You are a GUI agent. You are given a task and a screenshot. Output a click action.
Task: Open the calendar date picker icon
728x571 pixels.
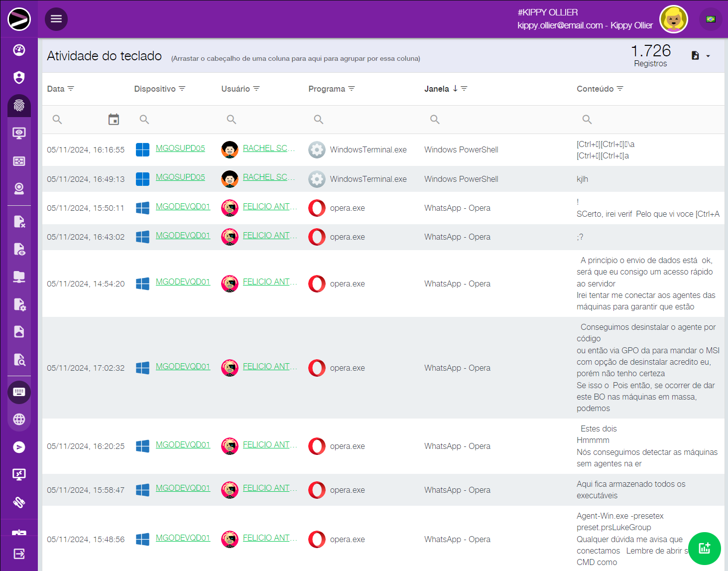coord(114,120)
